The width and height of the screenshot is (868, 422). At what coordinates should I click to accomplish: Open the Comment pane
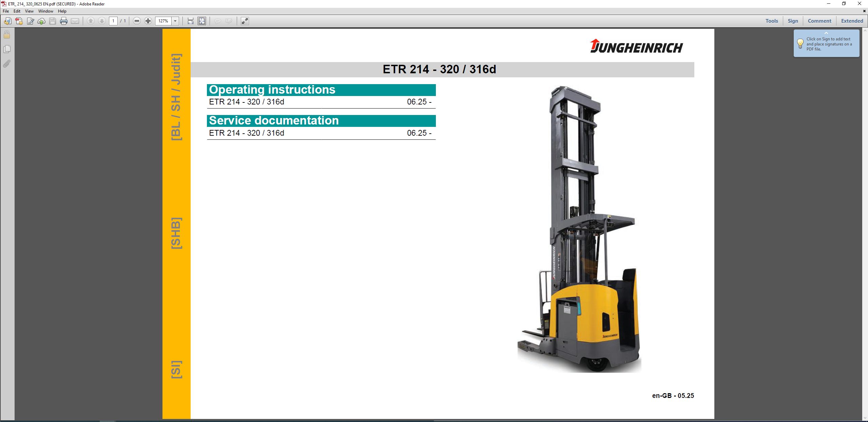pos(819,21)
